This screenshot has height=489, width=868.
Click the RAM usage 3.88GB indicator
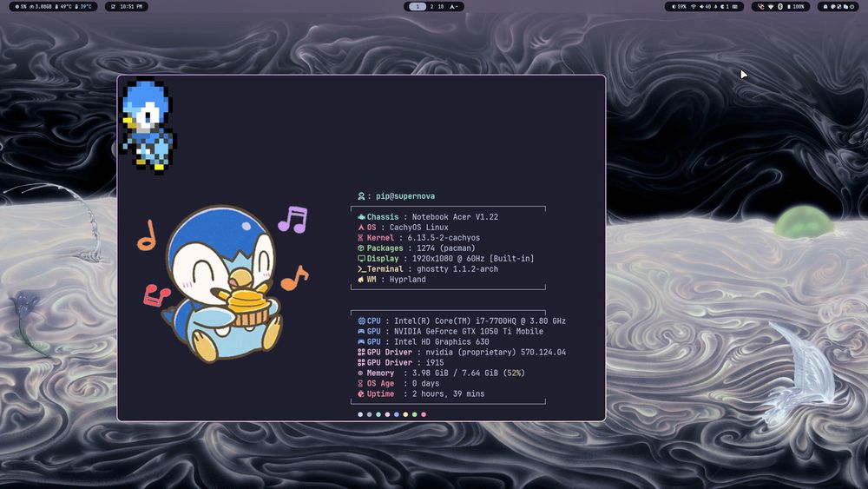(x=41, y=7)
